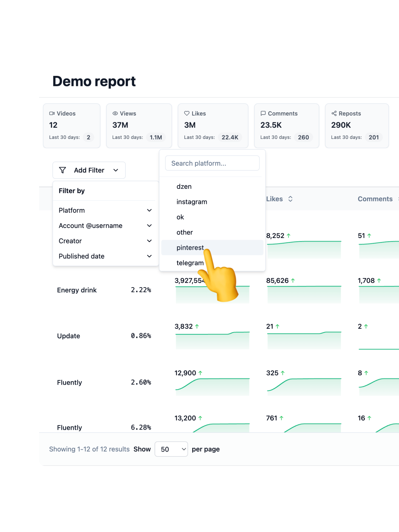Click the up arrow beside 51 comments
Image resolution: width=399 pixels, height=532 pixels.
369,236
